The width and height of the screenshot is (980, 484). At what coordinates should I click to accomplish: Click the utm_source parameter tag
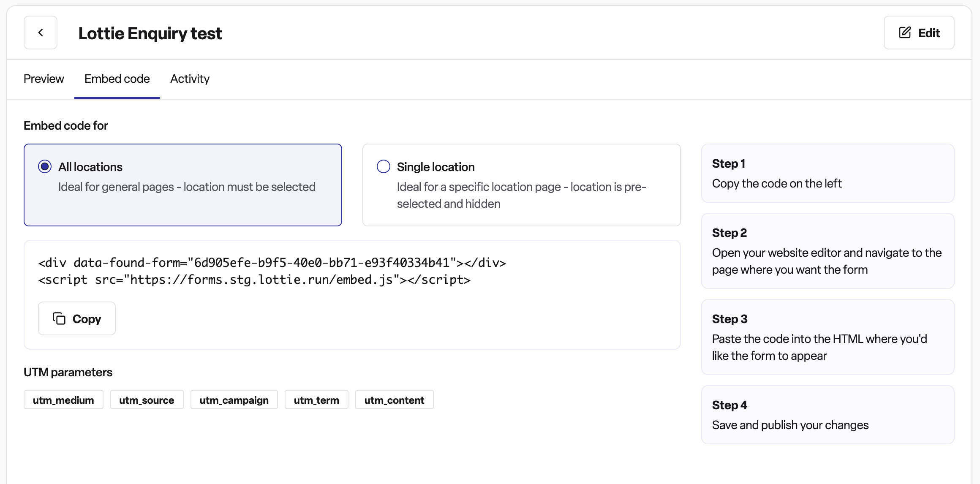147,400
